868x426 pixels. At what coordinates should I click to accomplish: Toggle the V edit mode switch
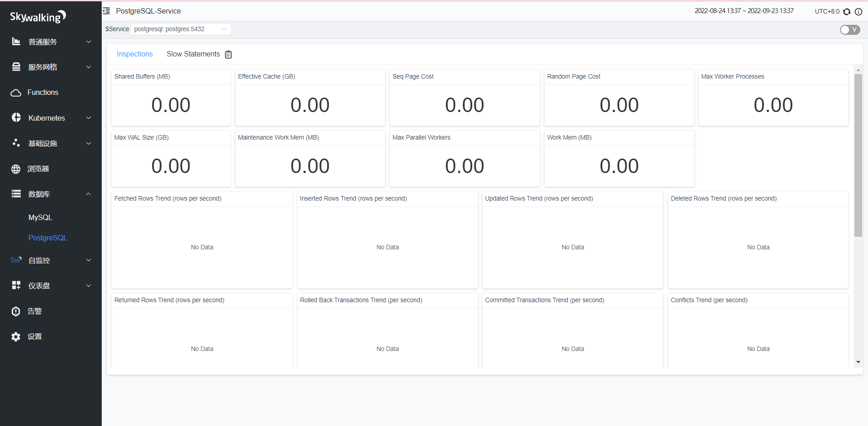pos(850,30)
